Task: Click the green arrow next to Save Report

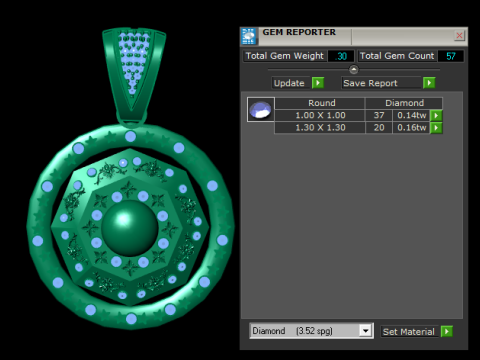Action: (429, 83)
